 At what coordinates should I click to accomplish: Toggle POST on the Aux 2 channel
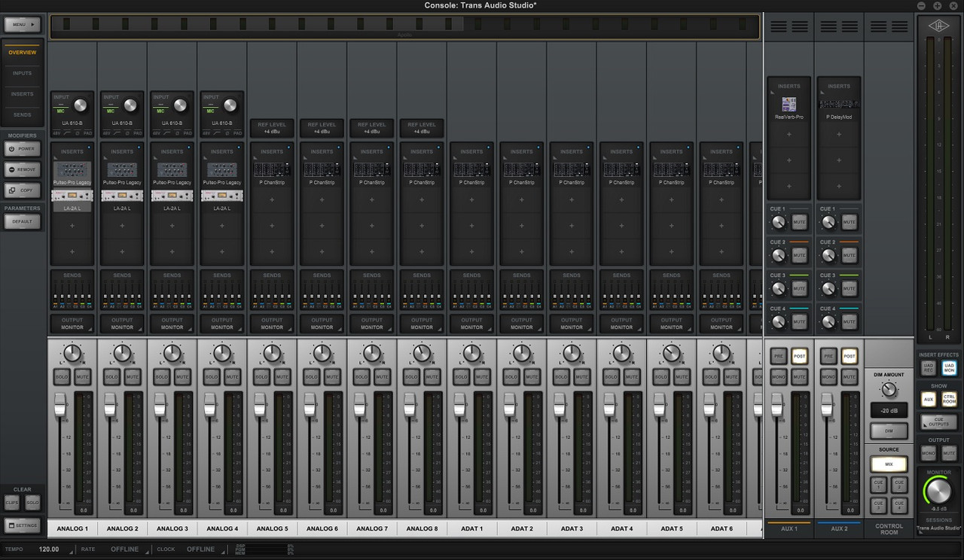(850, 357)
